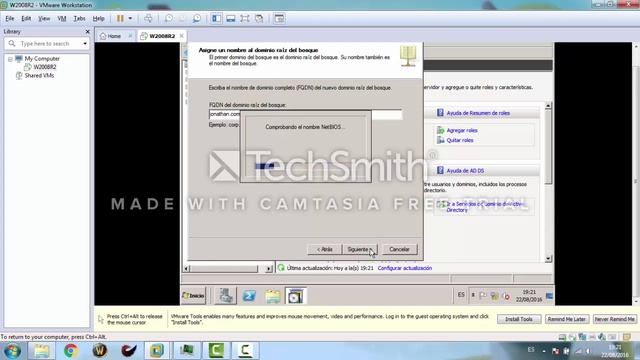The height and width of the screenshot is (360, 640).
Task: Open the Tabs menu
Action: pos(79,18)
